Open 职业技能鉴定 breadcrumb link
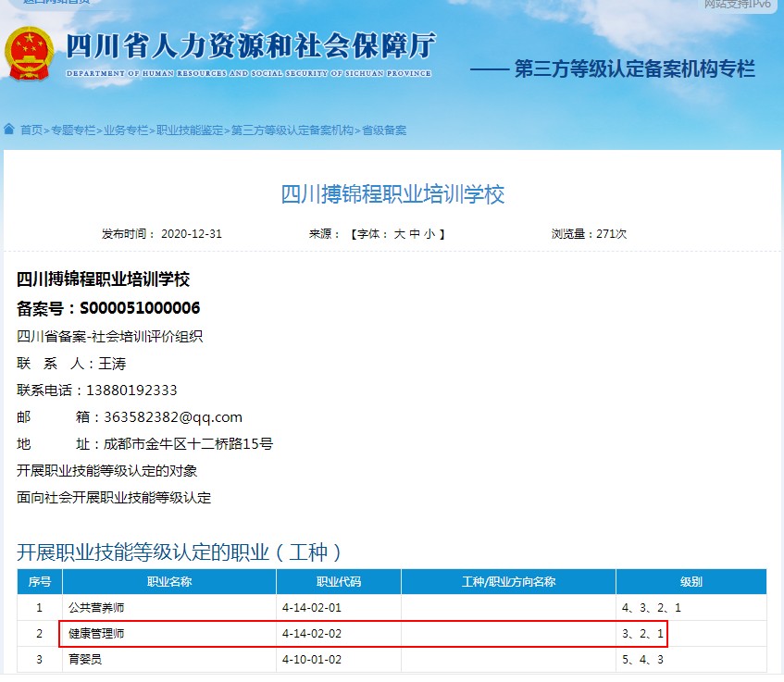 190,130
